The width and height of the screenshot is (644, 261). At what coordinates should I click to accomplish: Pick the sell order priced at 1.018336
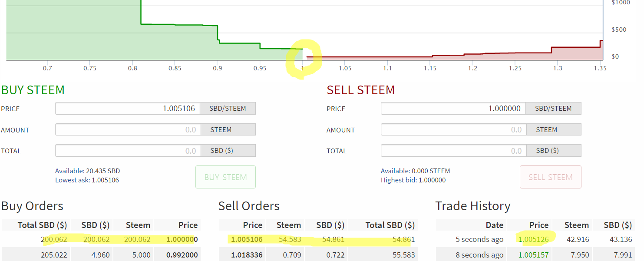317,255
